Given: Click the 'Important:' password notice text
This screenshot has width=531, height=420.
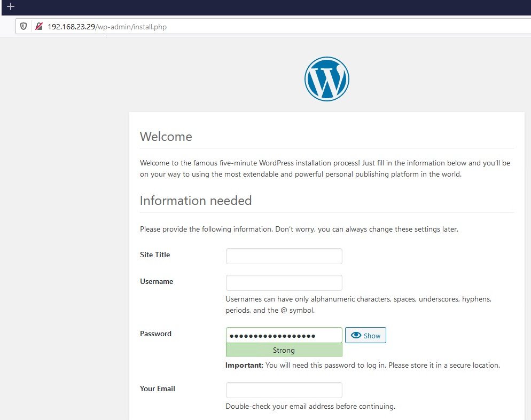Looking at the screenshot, I should [x=363, y=365].
